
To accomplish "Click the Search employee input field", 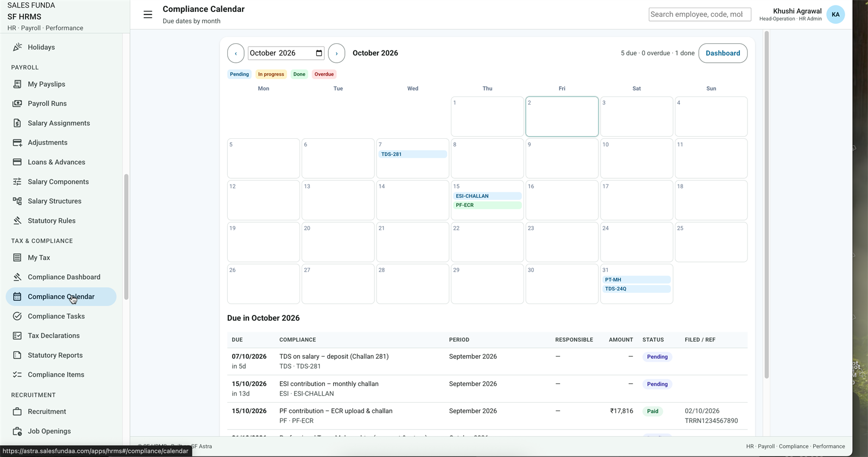I will click(700, 15).
